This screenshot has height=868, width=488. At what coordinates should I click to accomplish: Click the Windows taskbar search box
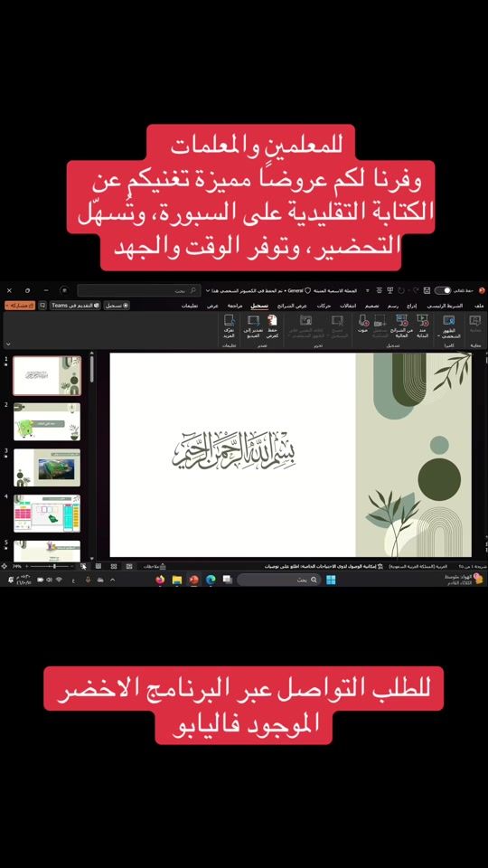(x=279, y=580)
